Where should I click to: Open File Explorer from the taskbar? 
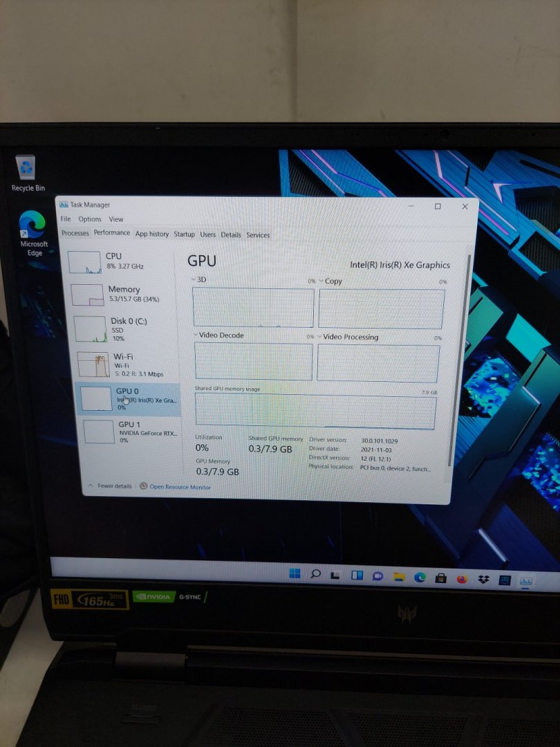pos(399,577)
